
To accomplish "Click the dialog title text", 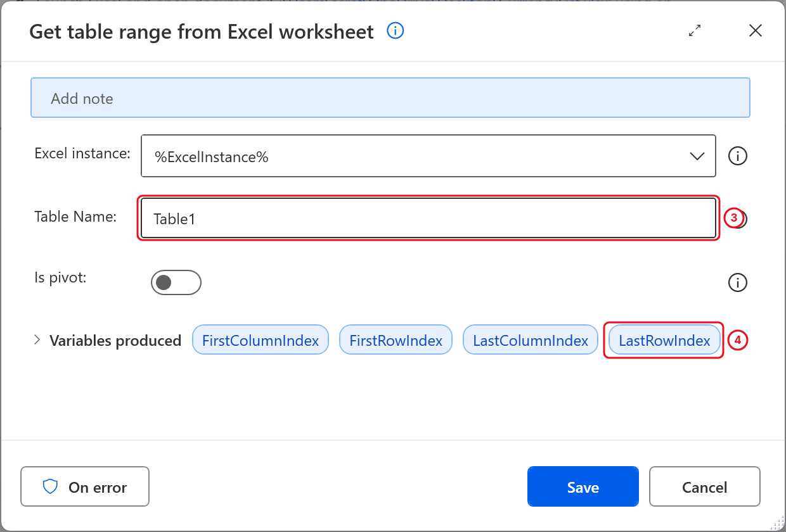I will (202, 31).
